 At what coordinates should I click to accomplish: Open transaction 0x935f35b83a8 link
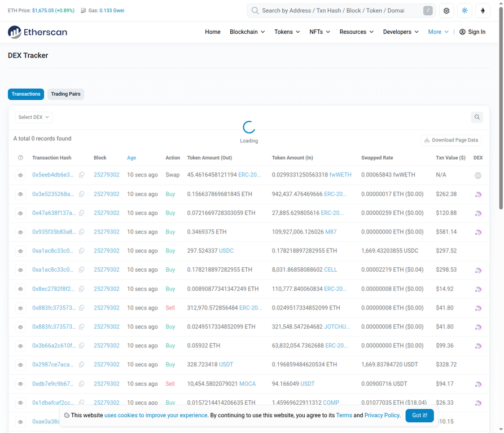point(54,232)
